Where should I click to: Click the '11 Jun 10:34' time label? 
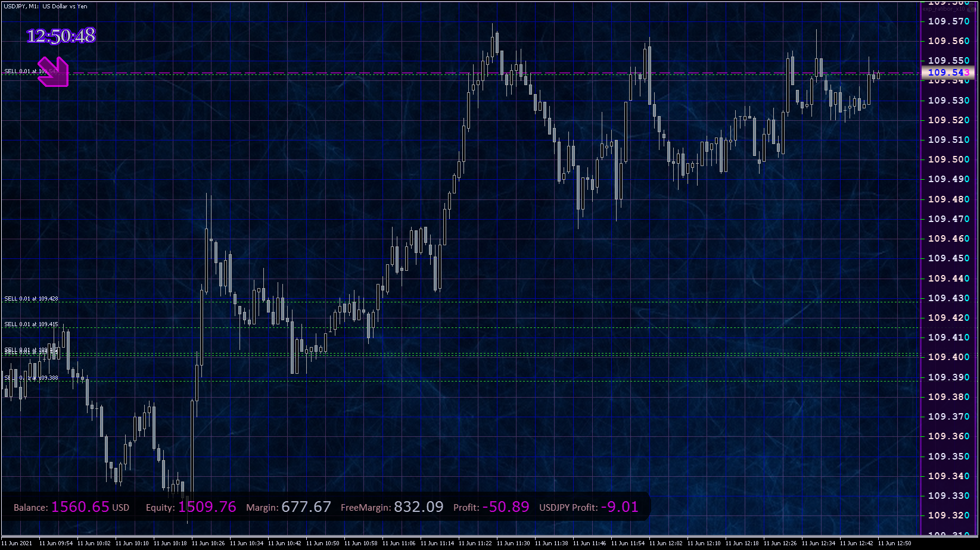point(247,543)
